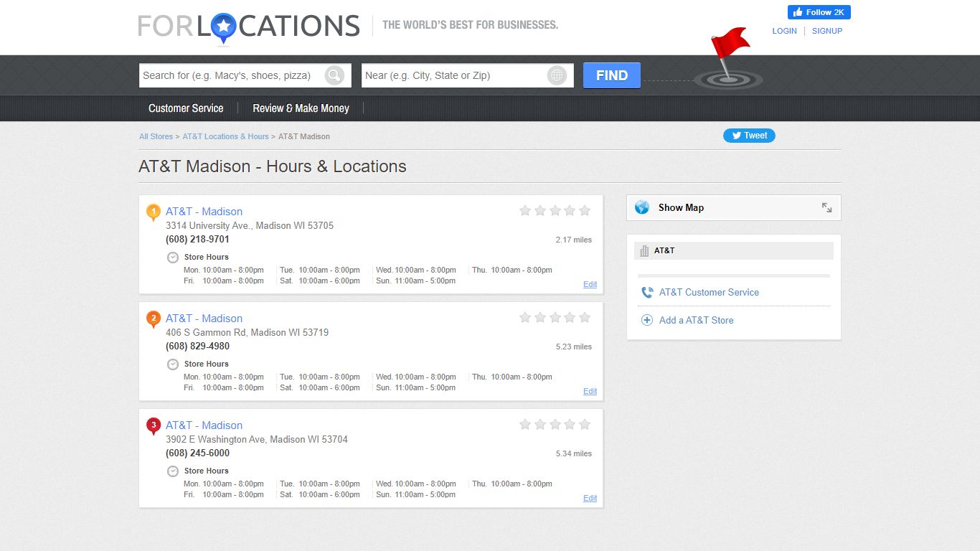The width and height of the screenshot is (980, 551).
Task: Open AT&T Customer Service link
Action: (709, 293)
